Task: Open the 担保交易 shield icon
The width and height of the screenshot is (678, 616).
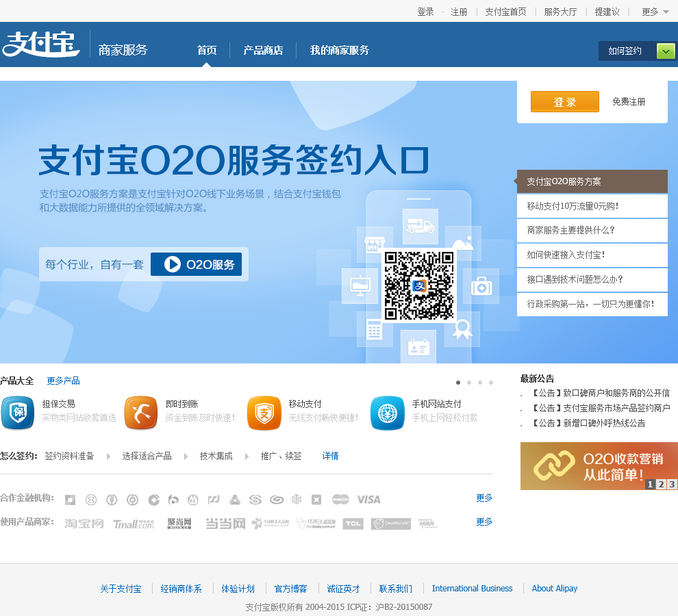Action: coord(18,413)
